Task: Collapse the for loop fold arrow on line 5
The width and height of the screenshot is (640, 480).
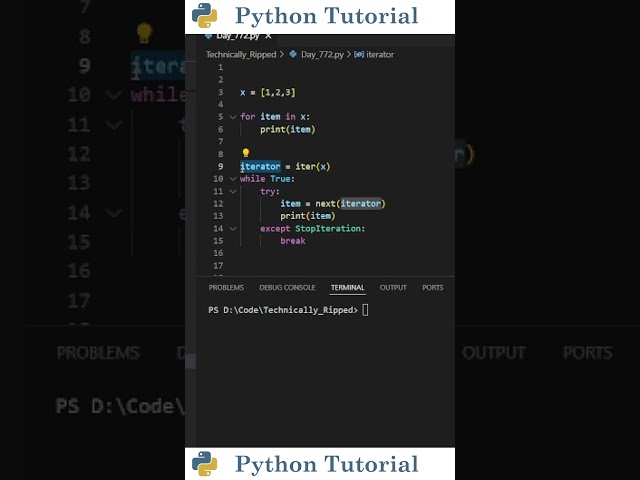Action: (233, 117)
